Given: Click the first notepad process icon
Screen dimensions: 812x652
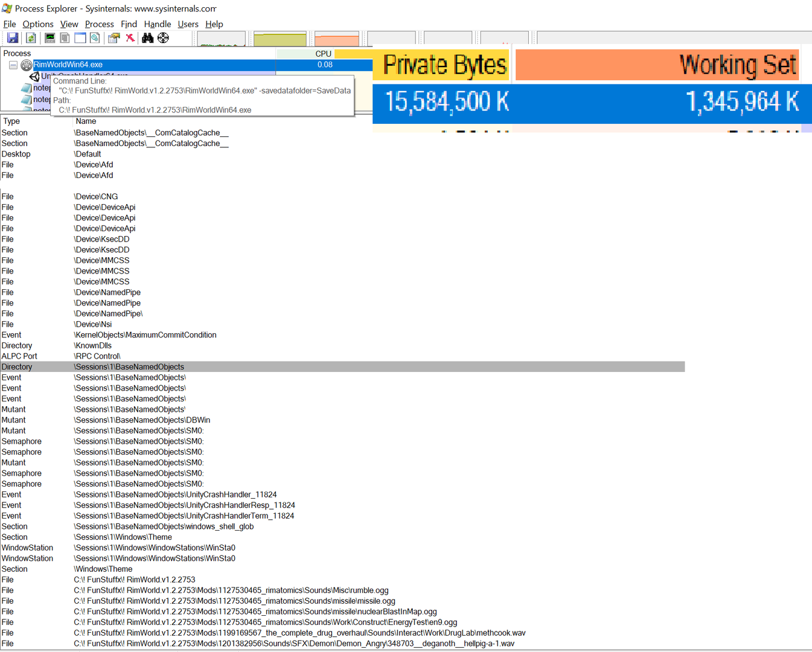Looking at the screenshot, I should tap(26, 88).
